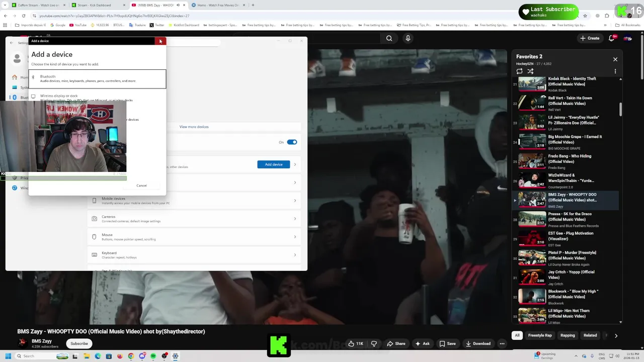
Task: Open Firefox from taskbar
Action: click(x=120, y=356)
